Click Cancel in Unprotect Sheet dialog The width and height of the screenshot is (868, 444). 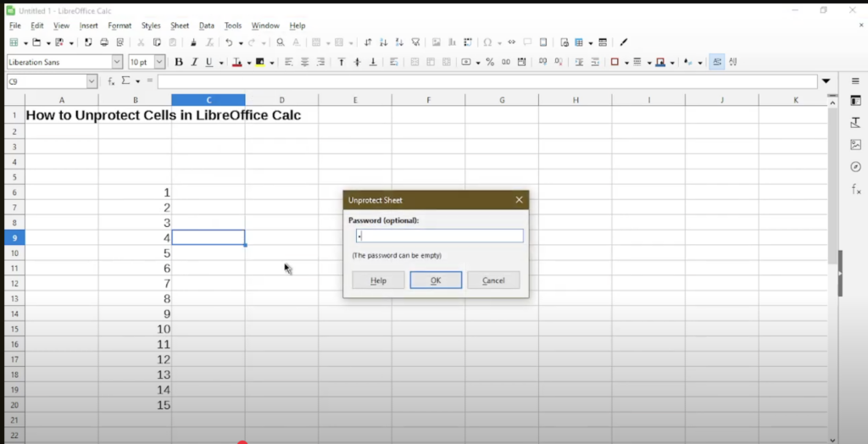point(493,280)
